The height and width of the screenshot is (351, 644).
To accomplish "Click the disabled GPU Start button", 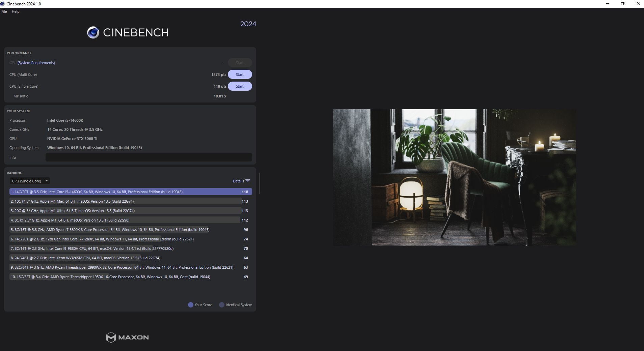I will 240,63.
